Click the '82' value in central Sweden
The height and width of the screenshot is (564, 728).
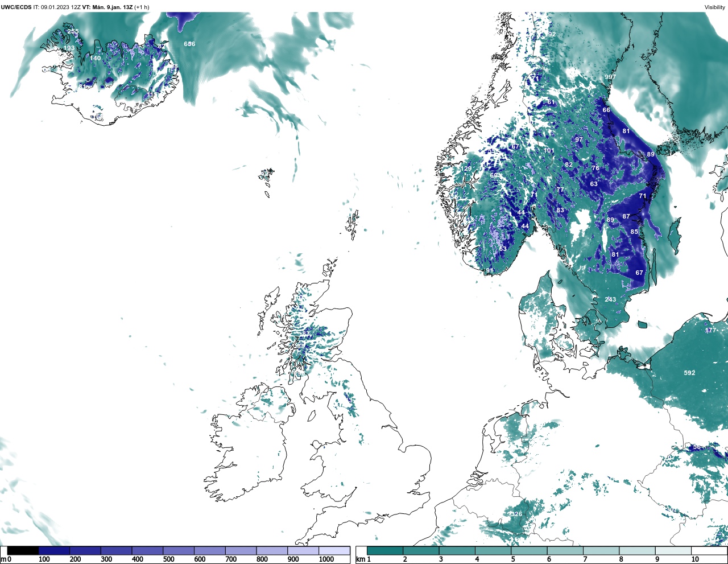[569, 164]
